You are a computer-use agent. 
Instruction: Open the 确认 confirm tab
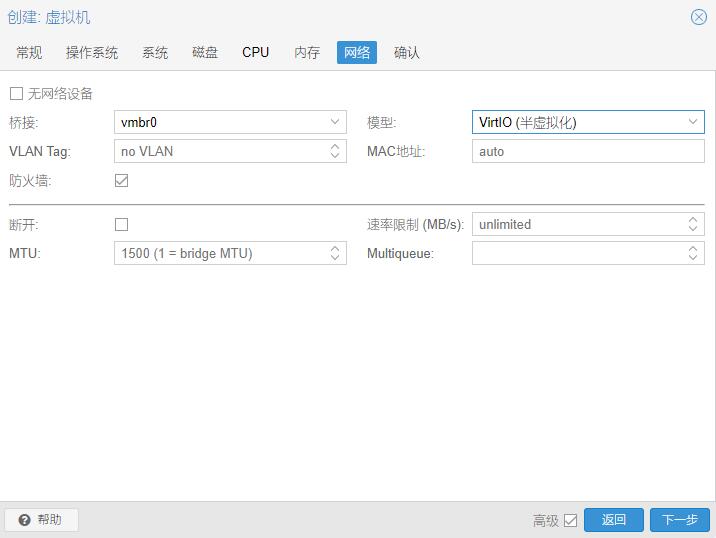click(407, 52)
